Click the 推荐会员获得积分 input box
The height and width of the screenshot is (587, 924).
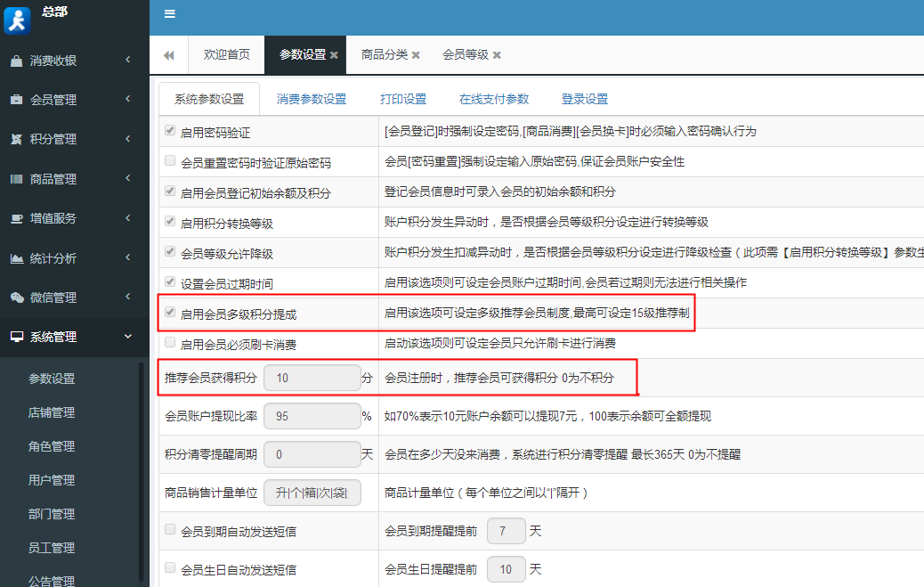point(312,377)
